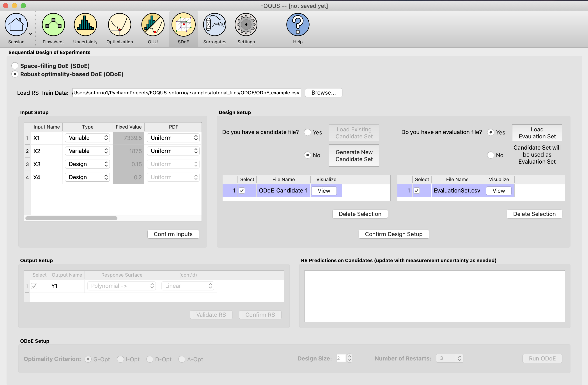Click the X3 fixed value 0.15 cell
This screenshot has width=588, height=385.
[129, 164]
